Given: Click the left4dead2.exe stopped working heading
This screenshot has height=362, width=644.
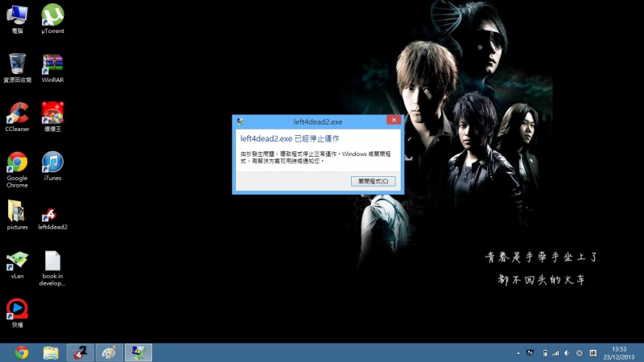Looking at the screenshot, I should [x=290, y=138].
